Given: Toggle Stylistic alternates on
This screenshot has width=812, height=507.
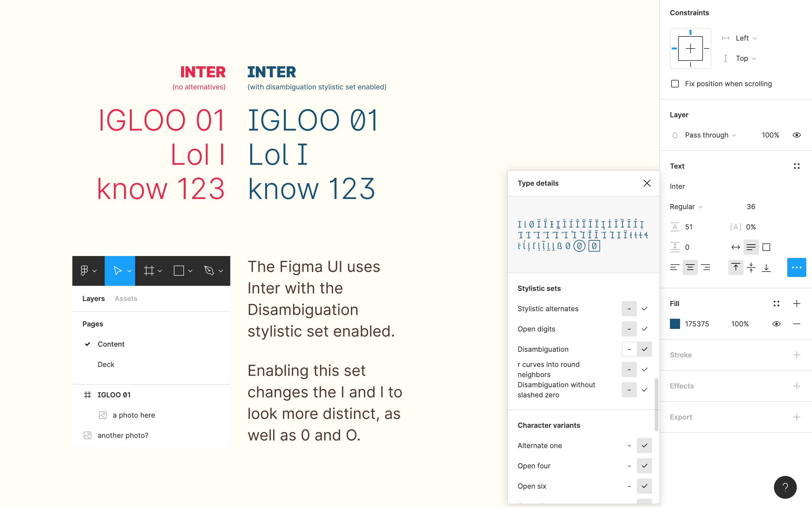Looking at the screenshot, I should (x=644, y=308).
